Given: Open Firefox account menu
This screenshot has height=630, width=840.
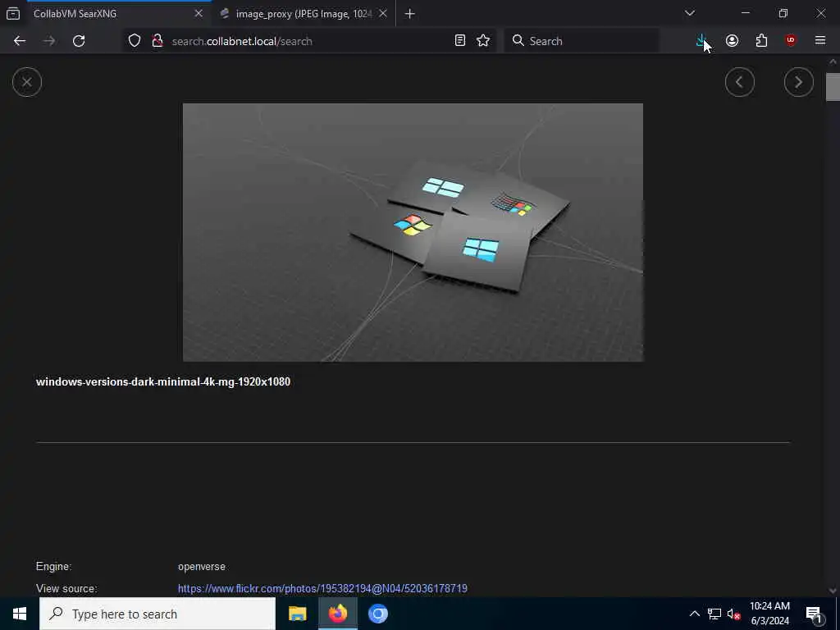Looking at the screenshot, I should [732, 41].
